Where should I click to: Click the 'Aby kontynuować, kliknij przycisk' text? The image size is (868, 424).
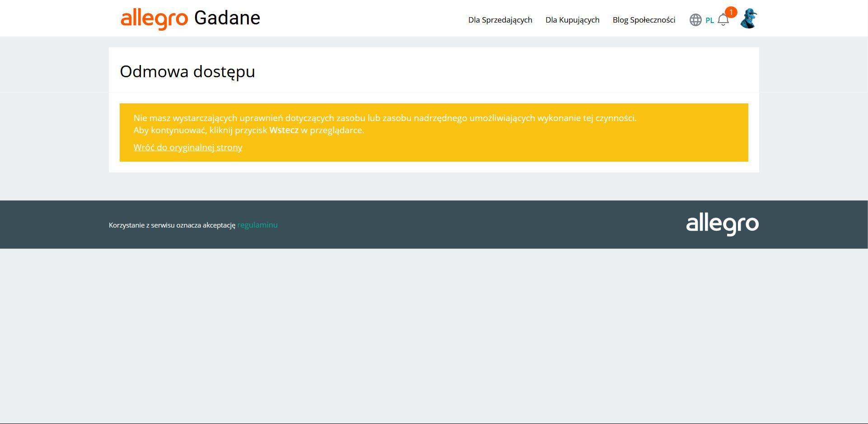[200, 130]
